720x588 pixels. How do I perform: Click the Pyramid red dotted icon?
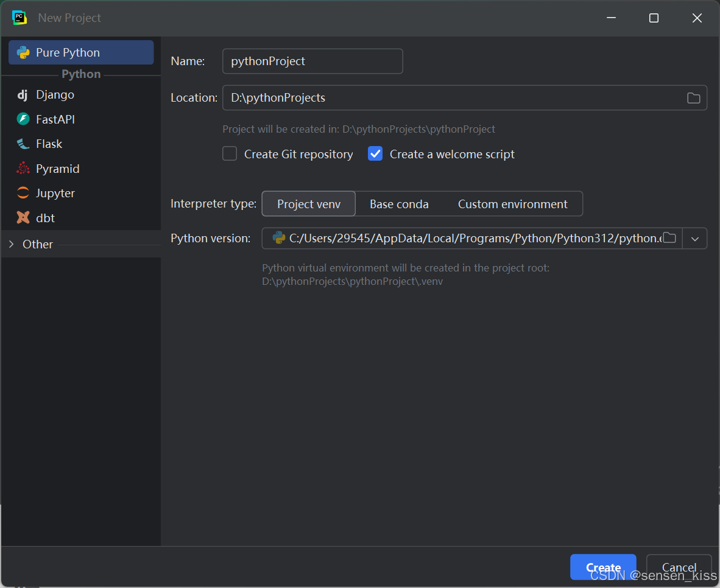click(23, 169)
